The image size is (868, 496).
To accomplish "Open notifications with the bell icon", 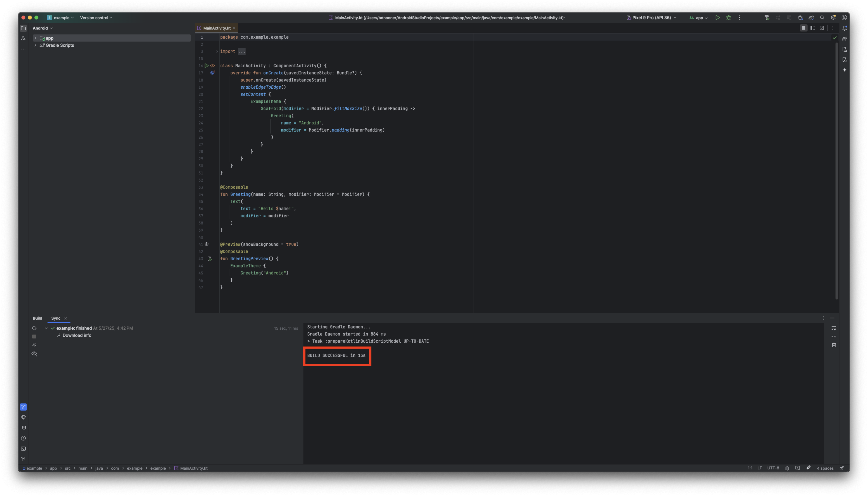I will [845, 28].
